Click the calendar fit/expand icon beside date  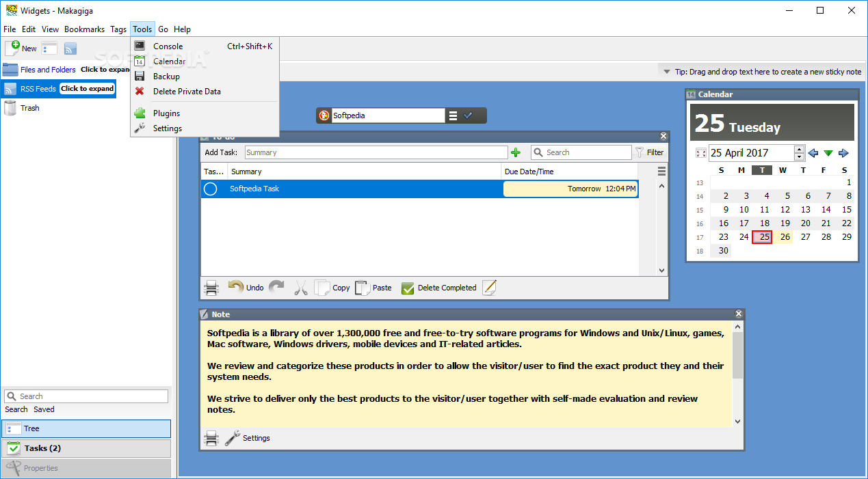(x=700, y=153)
